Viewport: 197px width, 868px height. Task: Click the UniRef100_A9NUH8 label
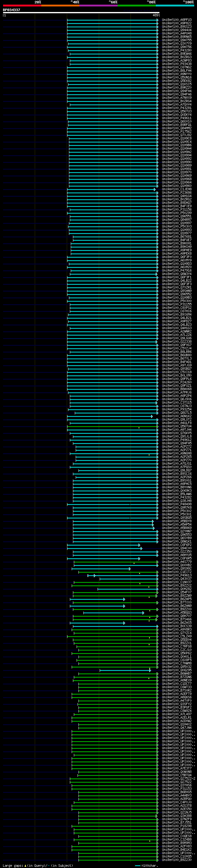coord(177,454)
